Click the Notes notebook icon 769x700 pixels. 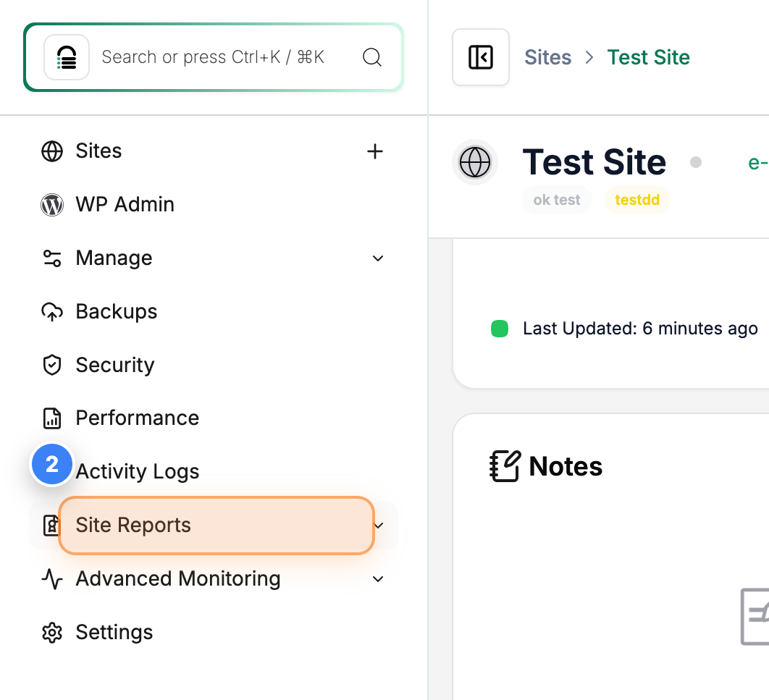tap(505, 466)
